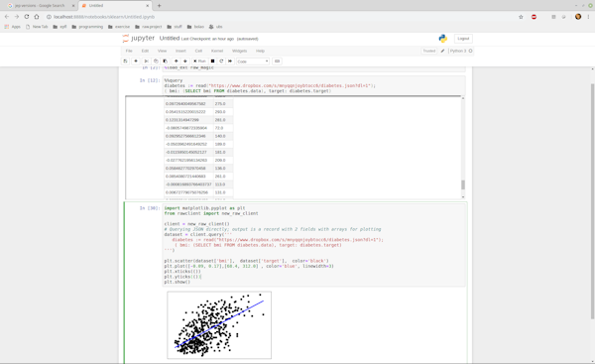Bookmark this page with star icon
Viewport: 595px width, 364px height.
point(521,17)
